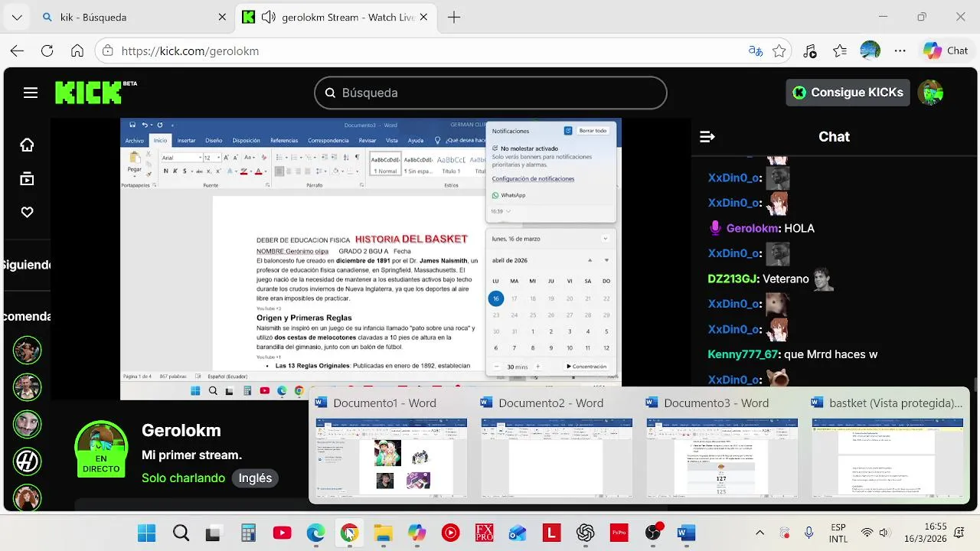Open the Edge profile picture
This screenshot has height=551, width=980.
pyautogui.click(x=871, y=51)
